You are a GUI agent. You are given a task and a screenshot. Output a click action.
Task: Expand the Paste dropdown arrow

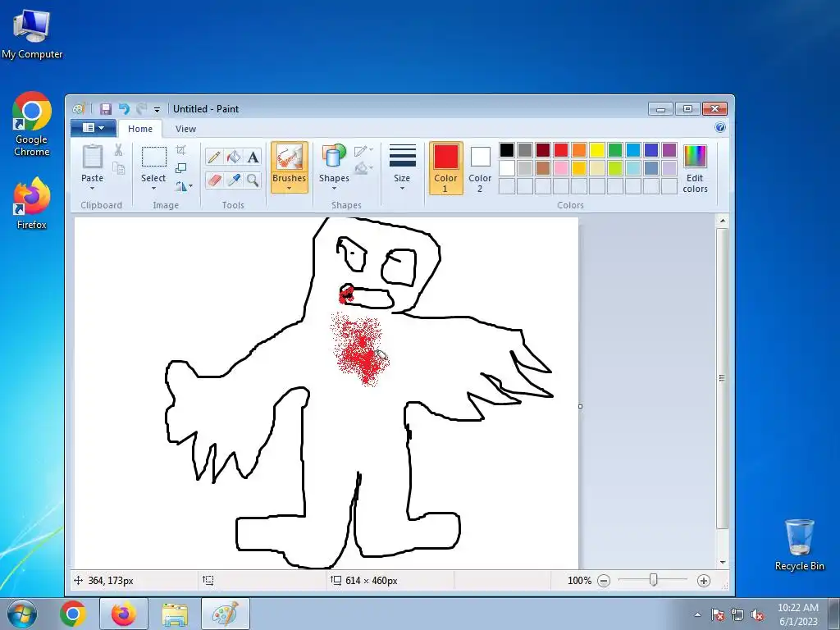(92, 189)
